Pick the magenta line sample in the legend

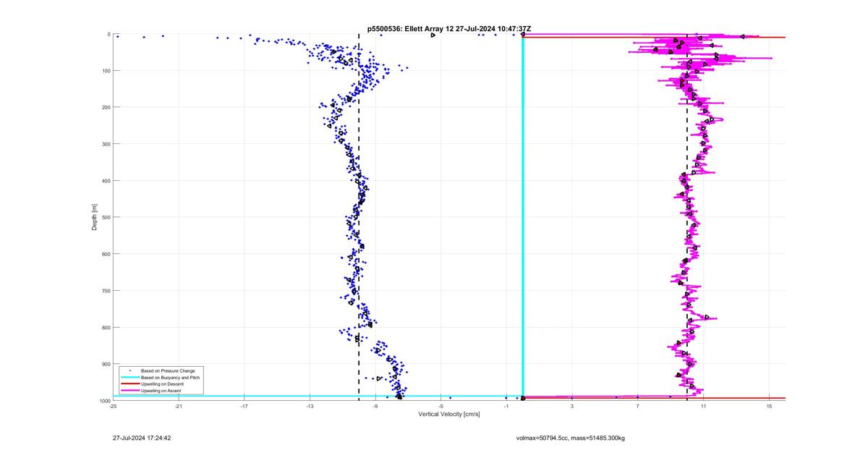pos(129,391)
